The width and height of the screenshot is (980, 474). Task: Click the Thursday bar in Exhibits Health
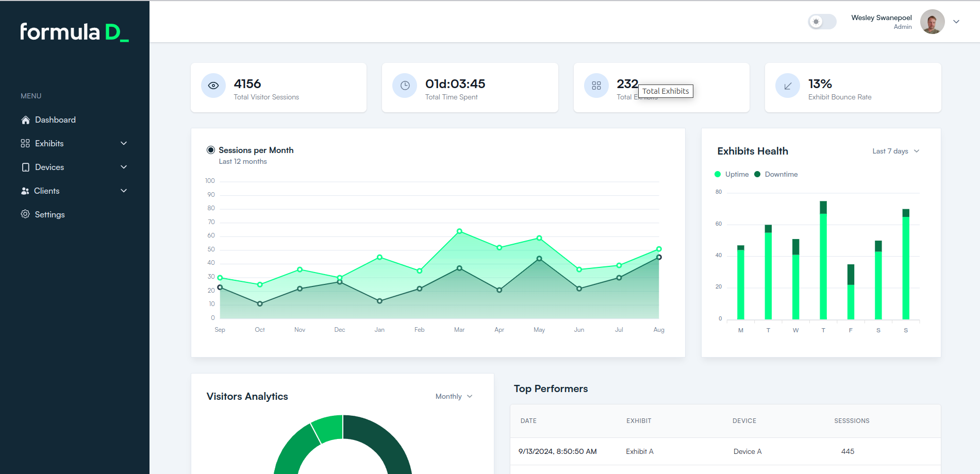coord(823,260)
